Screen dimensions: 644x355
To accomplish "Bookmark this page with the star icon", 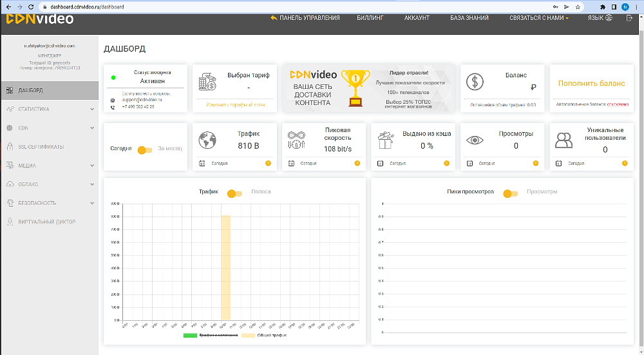I will 578,7.
